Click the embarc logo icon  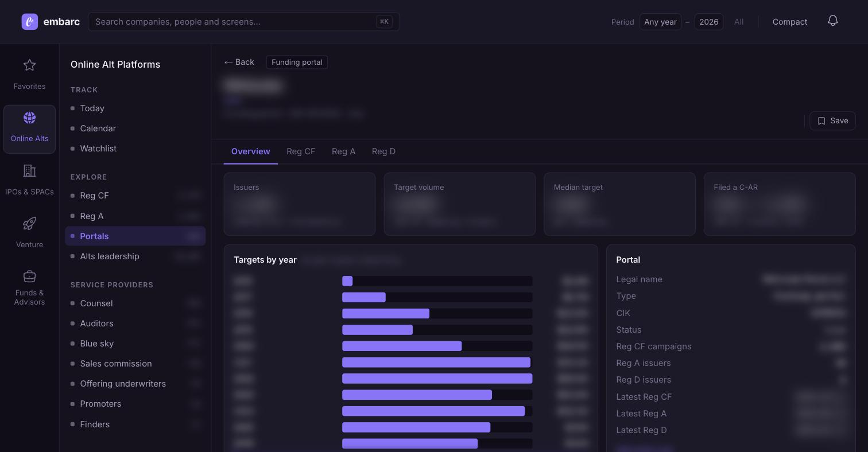point(30,22)
